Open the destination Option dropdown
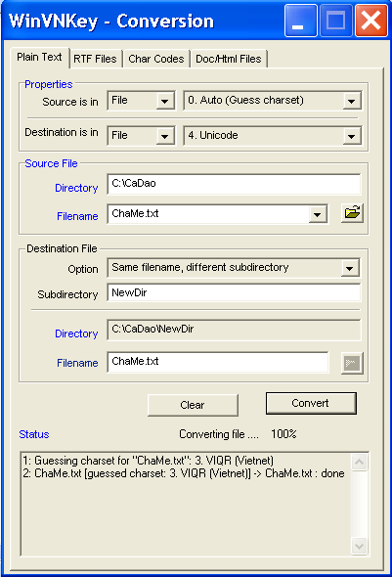This screenshot has width=392, height=577. coord(350,268)
